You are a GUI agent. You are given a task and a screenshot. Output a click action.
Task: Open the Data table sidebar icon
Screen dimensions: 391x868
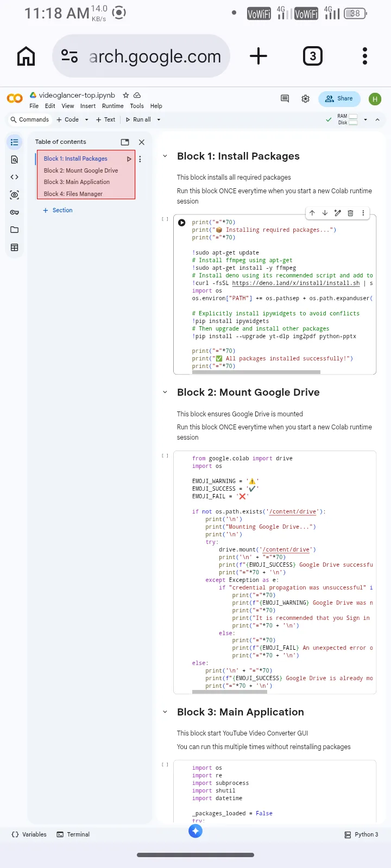(15, 248)
